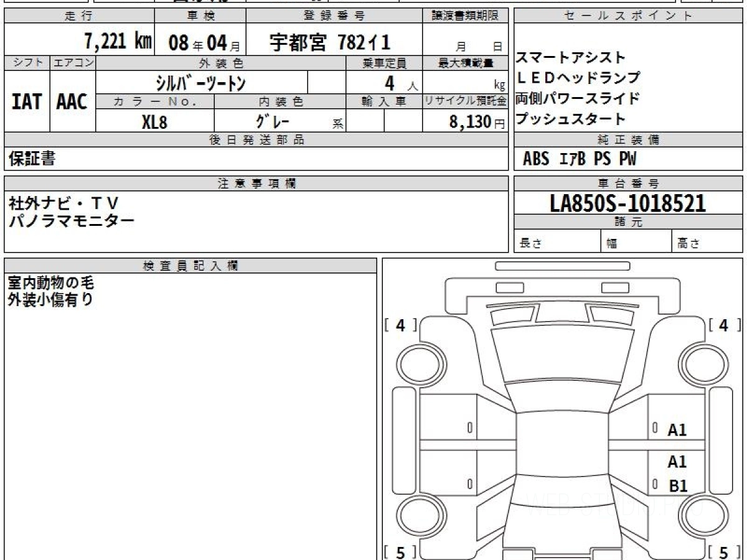Image resolution: width=747 pixels, height=560 pixels.
Task: Select the color code XL8
Action: point(154,121)
